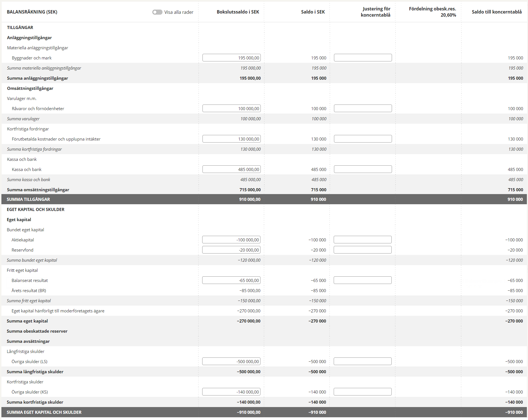Click Övriga skulder (KS) justering field
This screenshot has width=528, height=420.
click(x=362, y=392)
